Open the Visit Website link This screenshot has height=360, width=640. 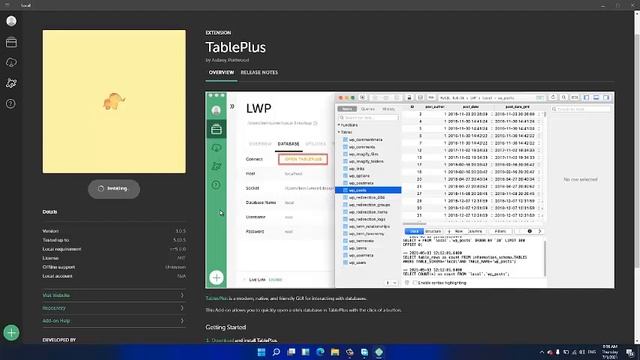coord(56,295)
